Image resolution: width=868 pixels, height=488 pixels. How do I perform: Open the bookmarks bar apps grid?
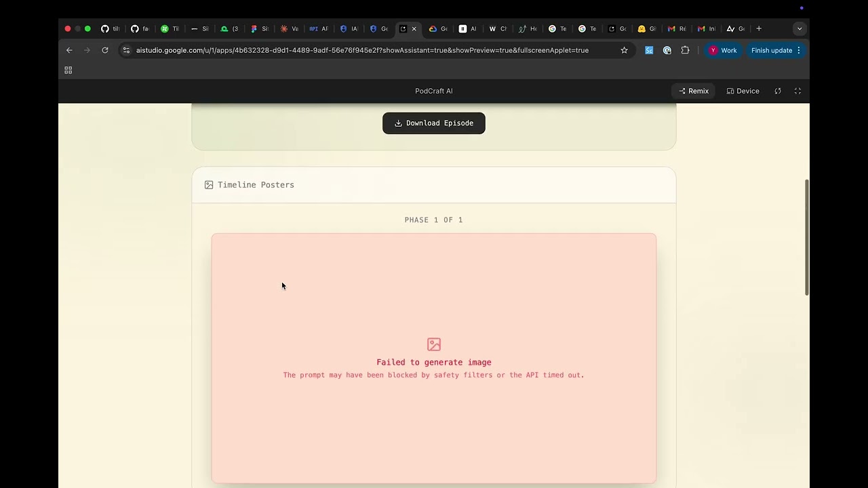pos(68,70)
